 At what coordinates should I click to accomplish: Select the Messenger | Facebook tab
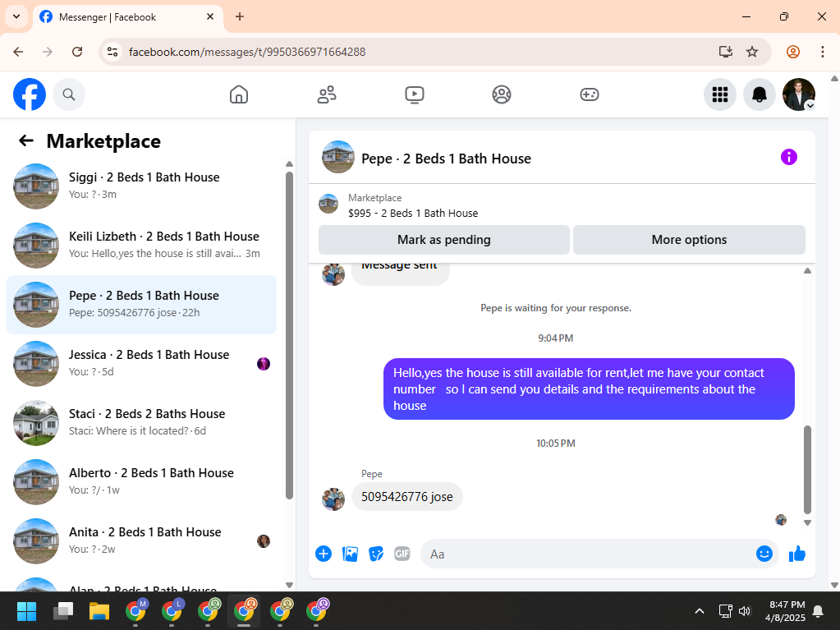127,17
